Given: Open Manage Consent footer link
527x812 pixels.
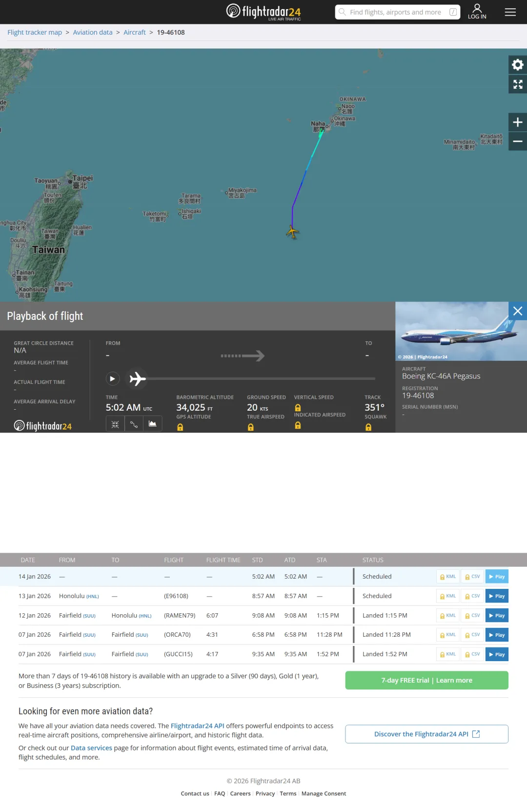Looking at the screenshot, I should tap(324, 793).
